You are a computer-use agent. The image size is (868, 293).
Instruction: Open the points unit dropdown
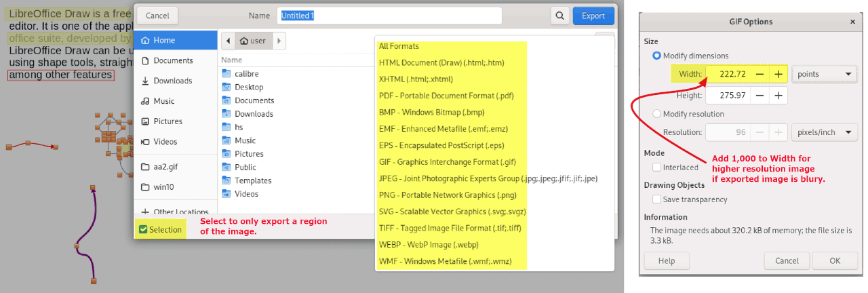pos(825,74)
